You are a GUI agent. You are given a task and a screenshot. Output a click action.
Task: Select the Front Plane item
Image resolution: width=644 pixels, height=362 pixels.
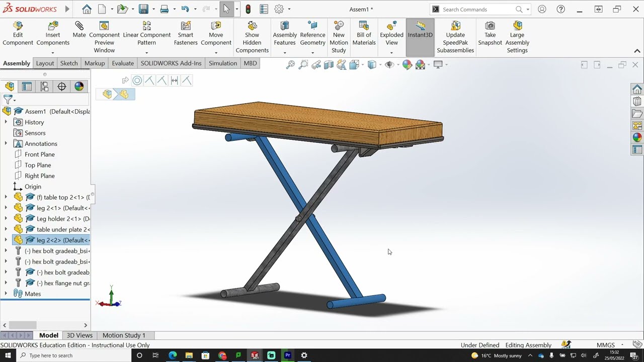point(40,154)
